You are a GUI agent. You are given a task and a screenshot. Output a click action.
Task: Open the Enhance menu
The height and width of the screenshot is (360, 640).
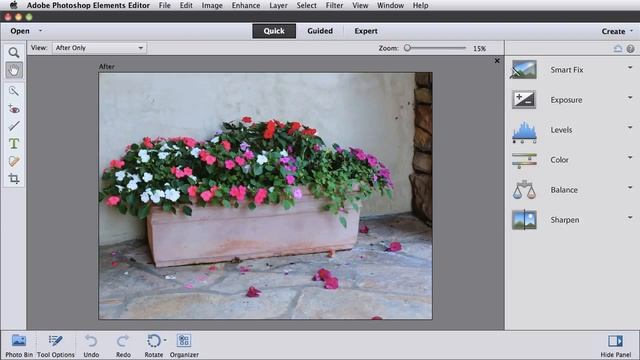tap(246, 5)
